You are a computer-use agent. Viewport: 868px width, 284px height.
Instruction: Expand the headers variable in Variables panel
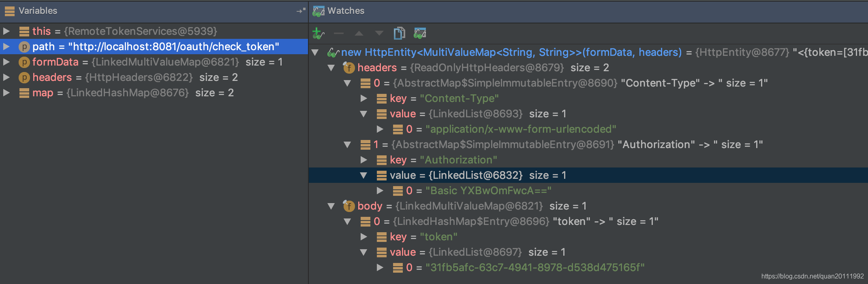(x=6, y=77)
